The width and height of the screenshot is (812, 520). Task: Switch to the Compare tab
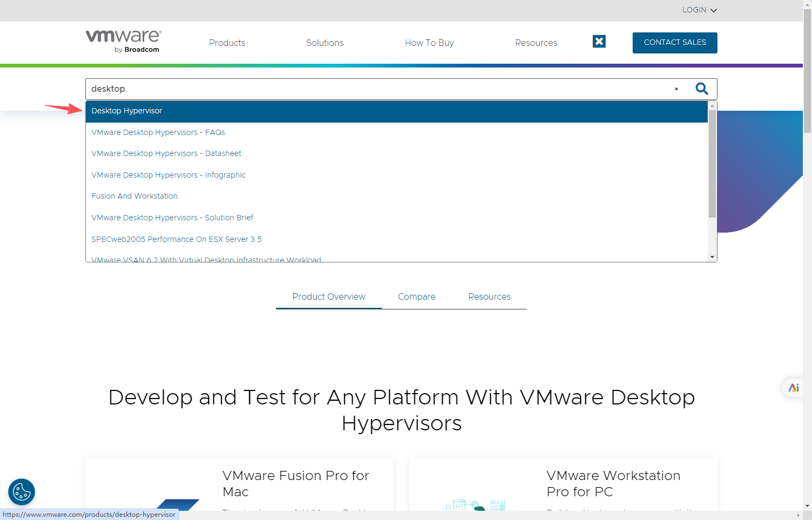pyautogui.click(x=417, y=296)
